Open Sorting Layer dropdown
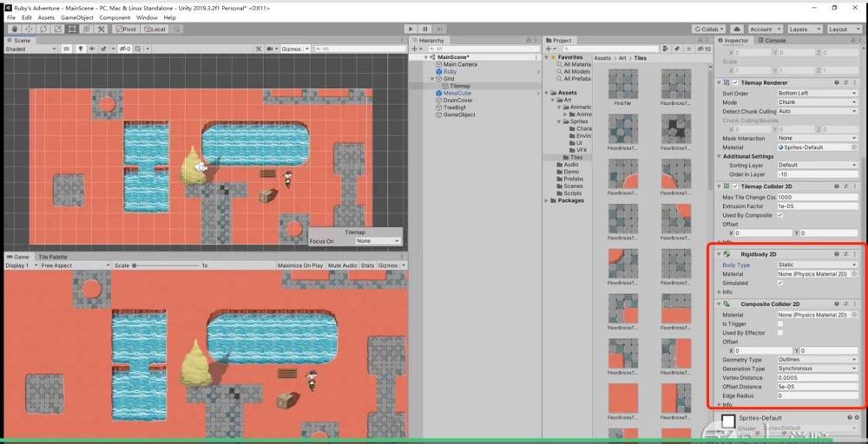Viewport: 868px width, 444px height. [818, 166]
